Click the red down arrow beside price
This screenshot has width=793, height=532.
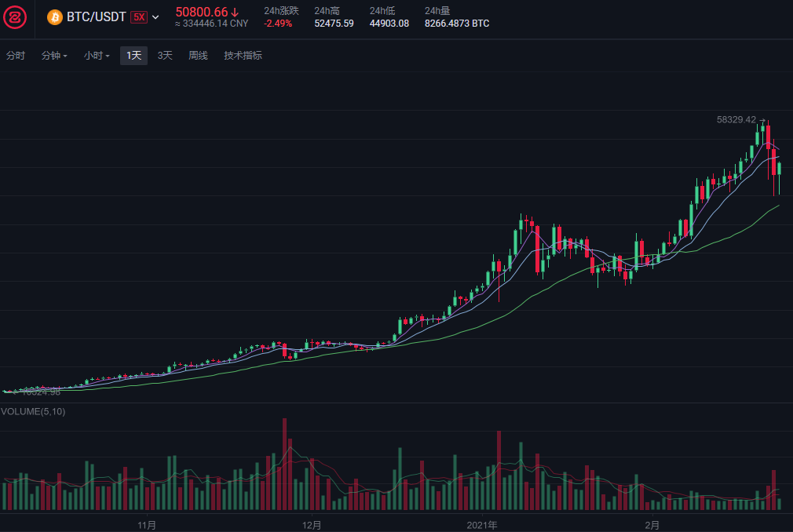[x=235, y=13]
